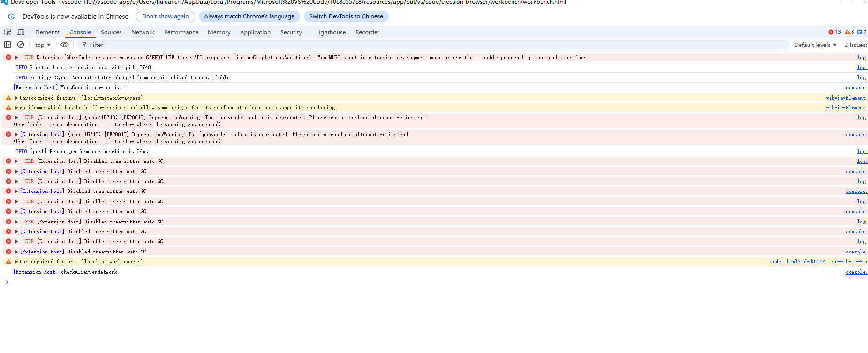Viewport: 868px width, 353px height.
Task: Click the warning icon on the iframe sandbox row
Action: coord(8,107)
